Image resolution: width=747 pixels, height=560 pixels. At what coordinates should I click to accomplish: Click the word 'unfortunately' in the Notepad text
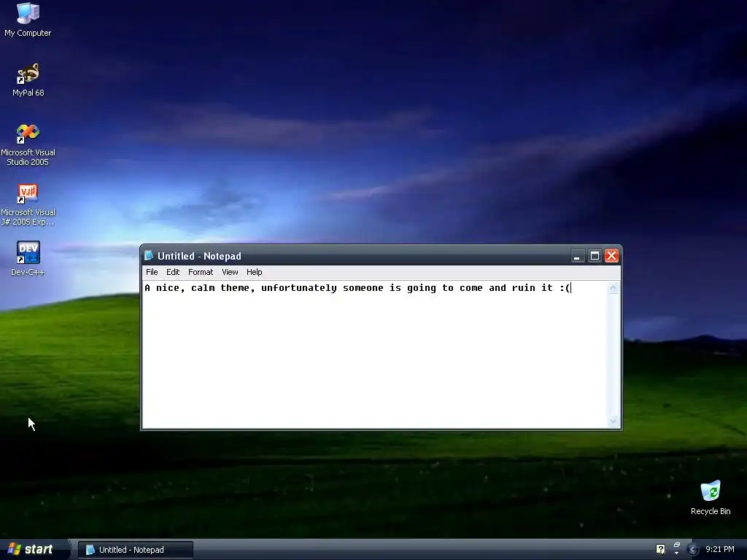click(298, 287)
